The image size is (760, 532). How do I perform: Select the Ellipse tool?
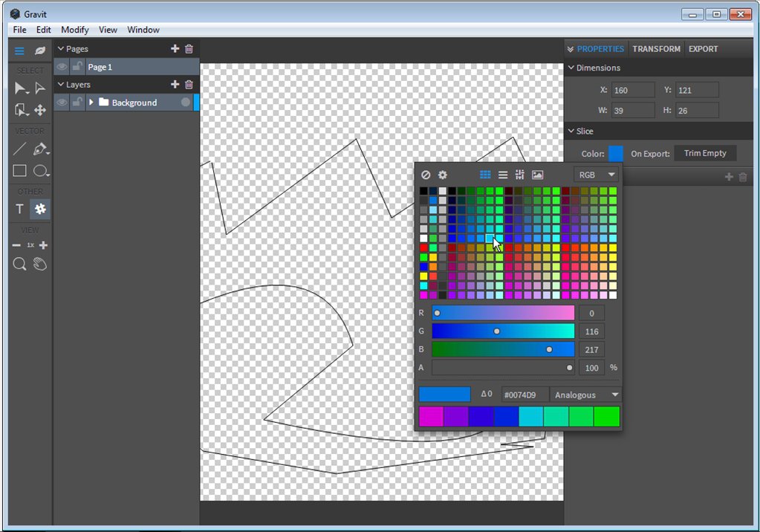[40, 171]
